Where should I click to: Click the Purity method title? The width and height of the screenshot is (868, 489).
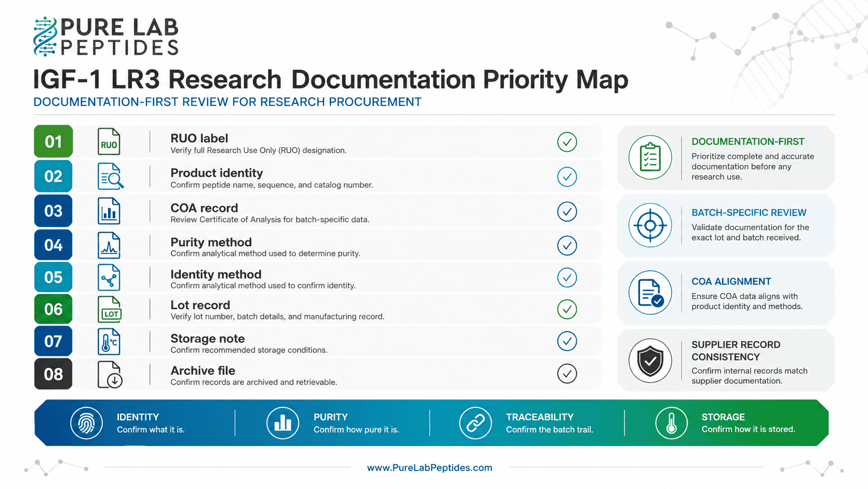coord(211,242)
